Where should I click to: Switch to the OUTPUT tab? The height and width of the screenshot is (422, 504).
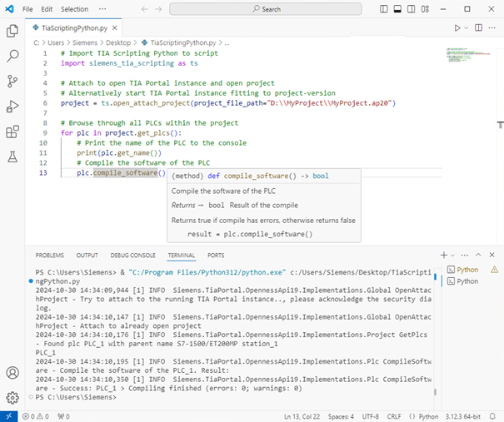point(87,256)
